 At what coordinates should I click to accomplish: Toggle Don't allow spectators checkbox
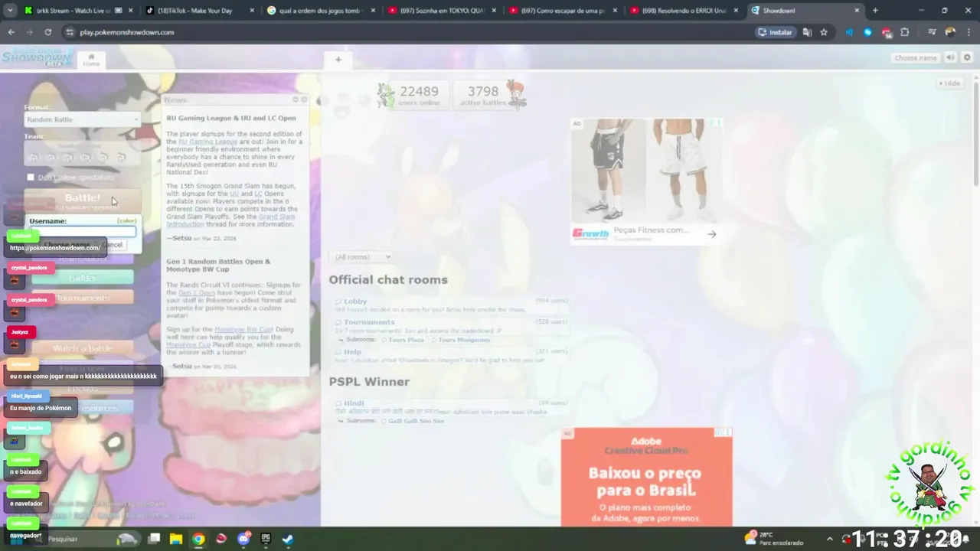(31, 178)
